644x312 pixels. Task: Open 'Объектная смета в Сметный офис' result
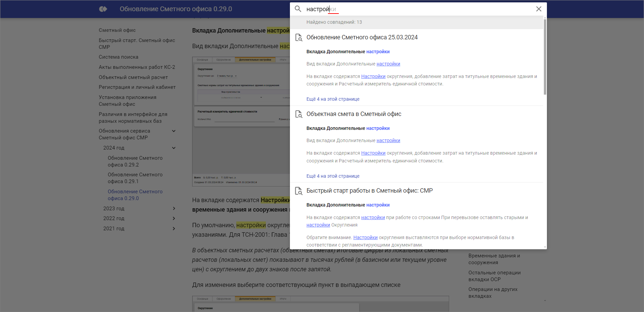click(354, 114)
